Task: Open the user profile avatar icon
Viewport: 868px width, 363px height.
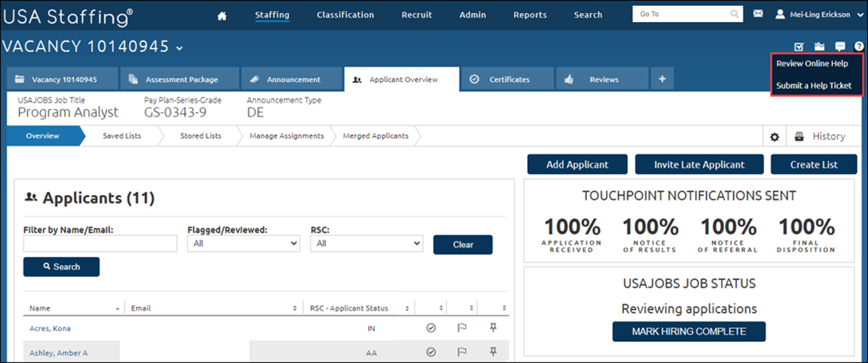Action: 780,14
